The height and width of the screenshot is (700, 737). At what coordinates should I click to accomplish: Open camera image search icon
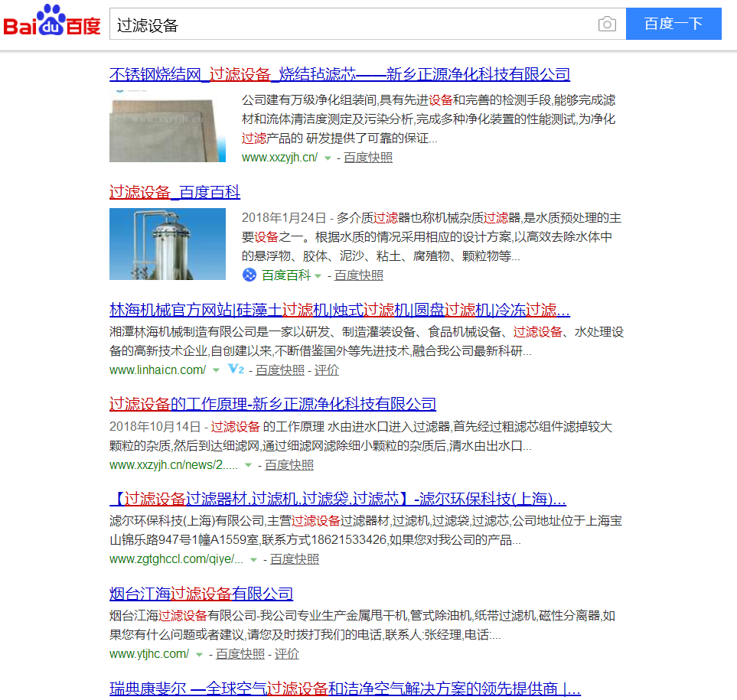pyautogui.click(x=607, y=24)
